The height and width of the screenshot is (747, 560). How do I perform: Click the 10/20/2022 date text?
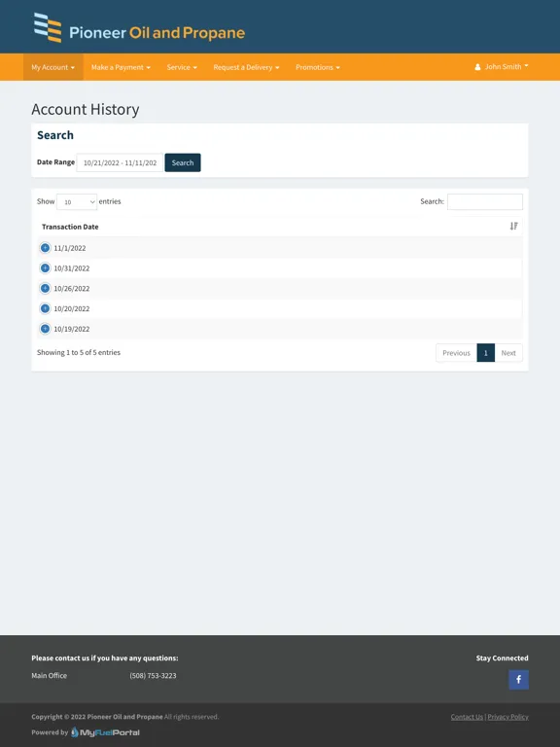pos(71,308)
